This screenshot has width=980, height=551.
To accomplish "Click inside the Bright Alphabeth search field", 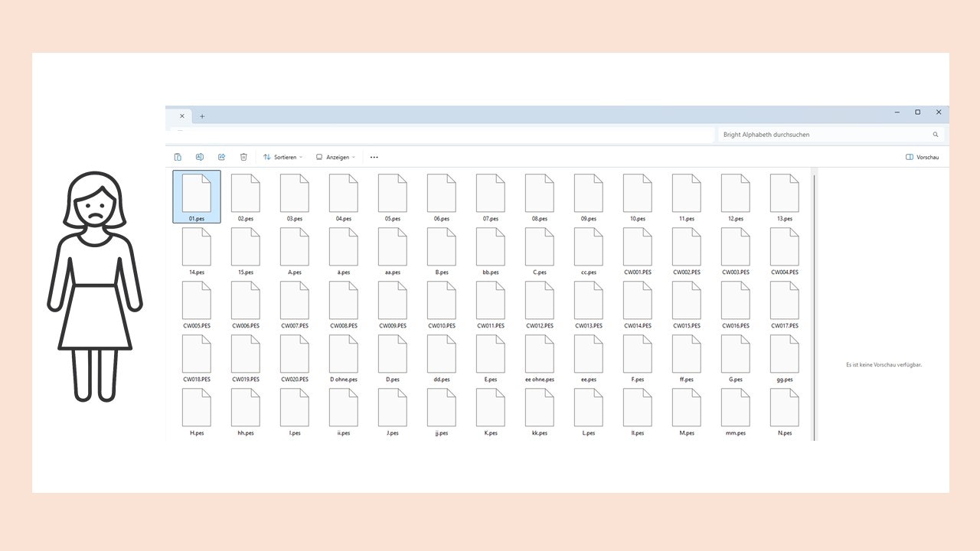I will [x=819, y=134].
